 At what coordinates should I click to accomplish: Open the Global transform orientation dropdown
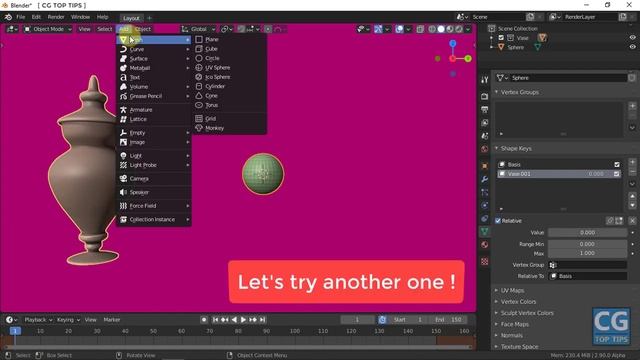tap(198, 29)
